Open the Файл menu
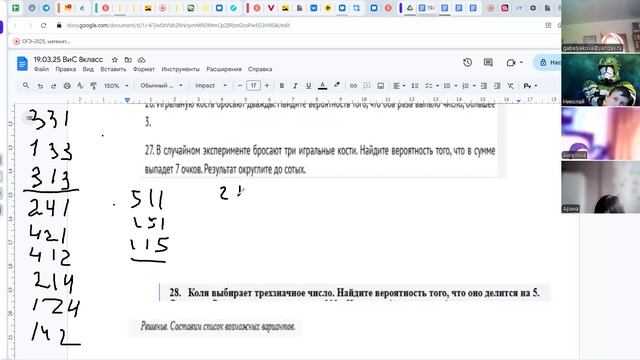640x360 pixels. pyautogui.click(x=41, y=69)
